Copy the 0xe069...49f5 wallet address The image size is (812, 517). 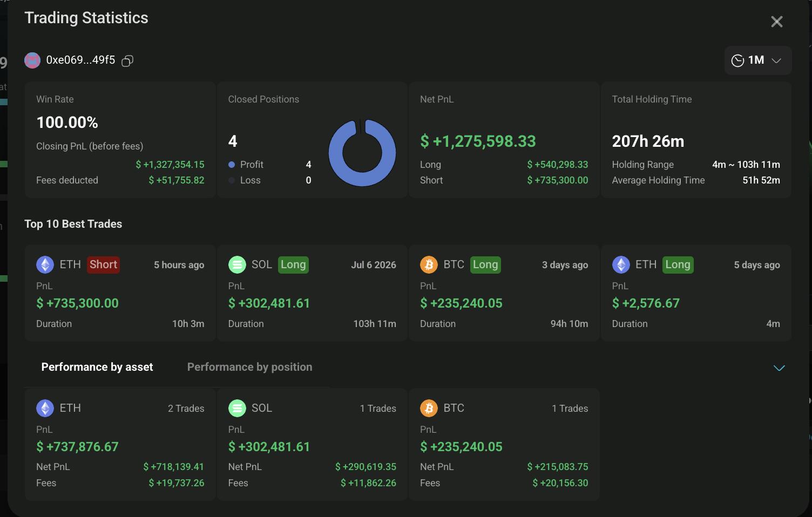tap(127, 61)
